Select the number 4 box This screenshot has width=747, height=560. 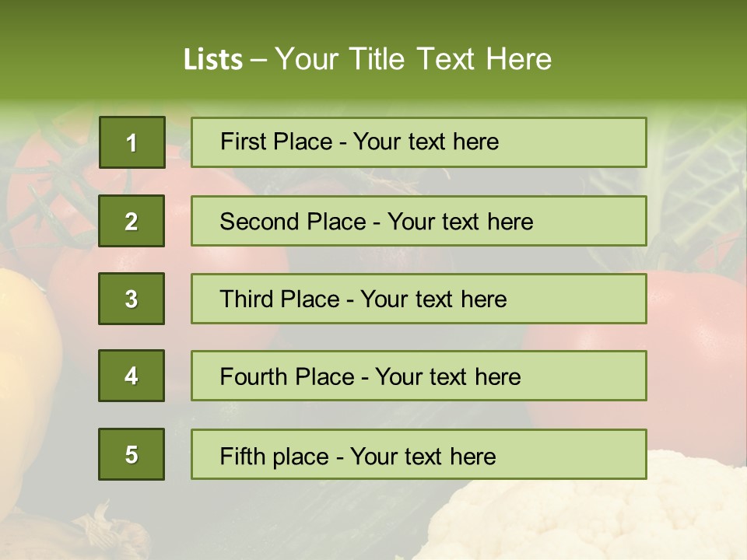coord(132,376)
